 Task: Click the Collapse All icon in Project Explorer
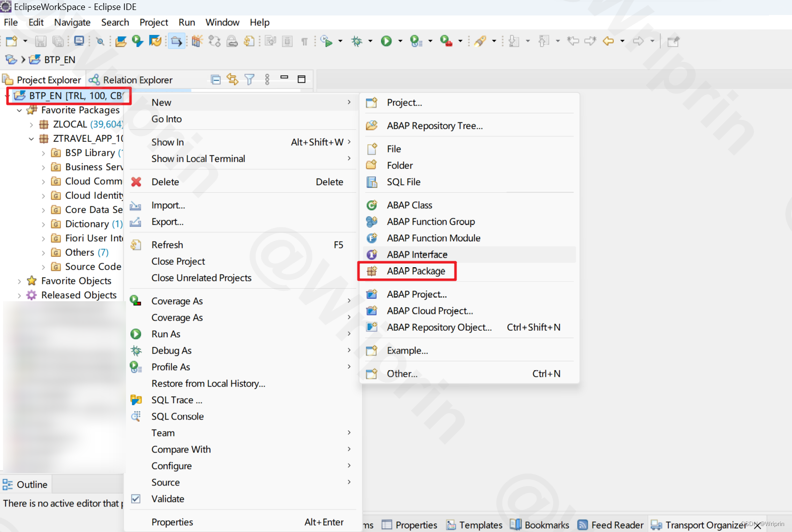pyautogui.click(x=216, y=79)
